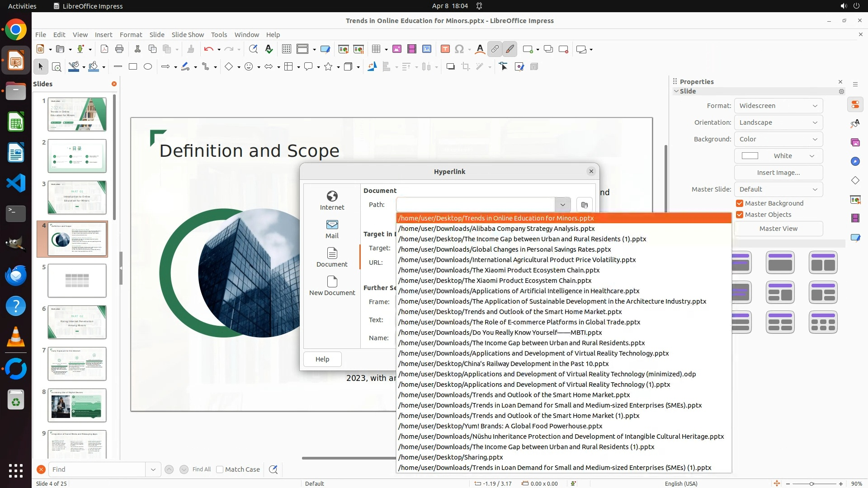Expand the Master Slide Default dropdown
The height and width of the screenshot is (488, 868).
[x=778, y=189]
